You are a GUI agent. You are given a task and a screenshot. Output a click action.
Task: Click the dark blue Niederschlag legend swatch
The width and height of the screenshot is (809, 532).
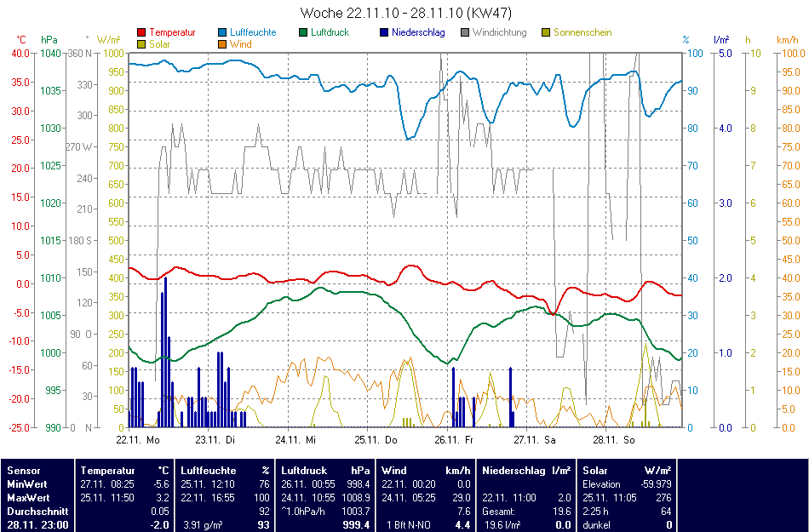(x=384, y=32)
